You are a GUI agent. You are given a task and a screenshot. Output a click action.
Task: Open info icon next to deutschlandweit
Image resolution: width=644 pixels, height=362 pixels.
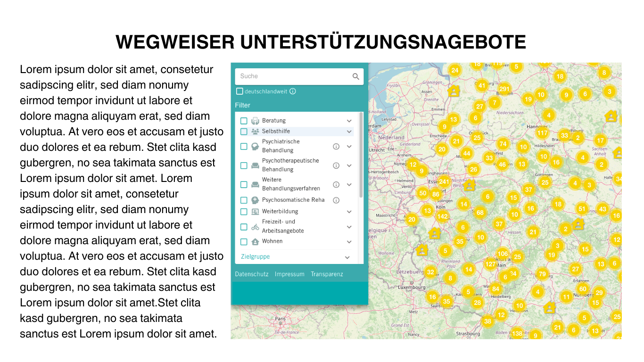point(293,91)
